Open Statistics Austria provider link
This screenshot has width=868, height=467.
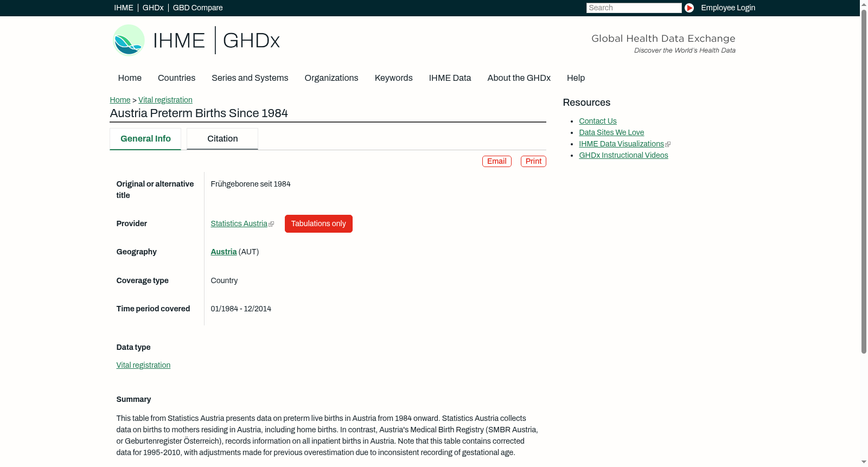point(239,224)
